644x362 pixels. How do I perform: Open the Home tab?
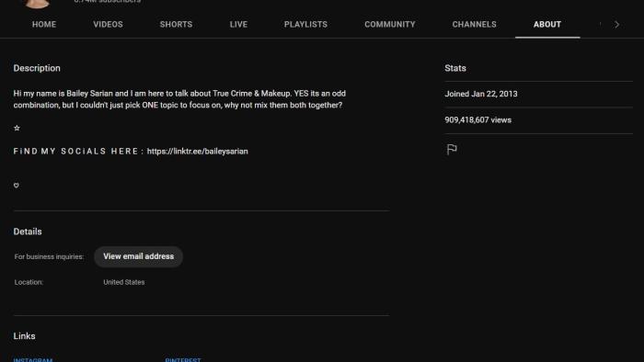44,25
